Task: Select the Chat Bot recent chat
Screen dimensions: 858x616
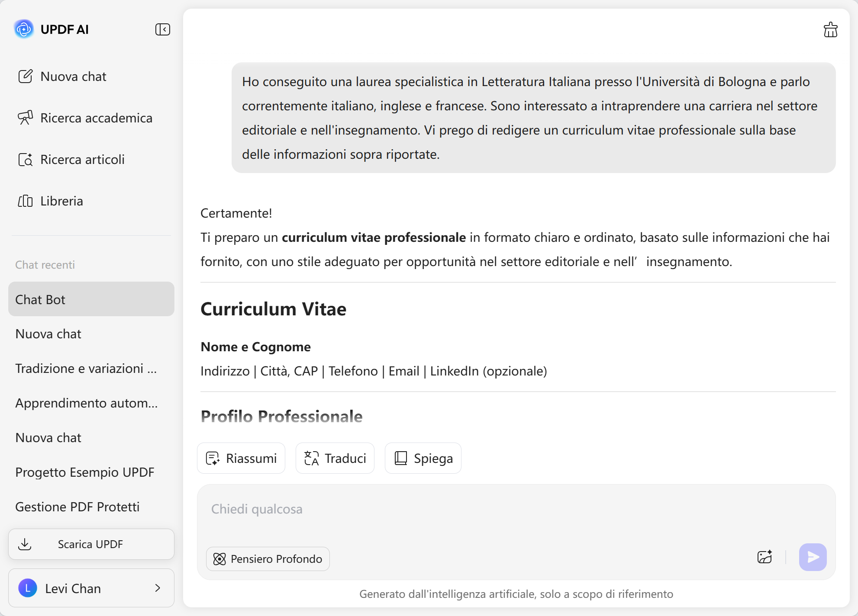Action: (91, 299)
